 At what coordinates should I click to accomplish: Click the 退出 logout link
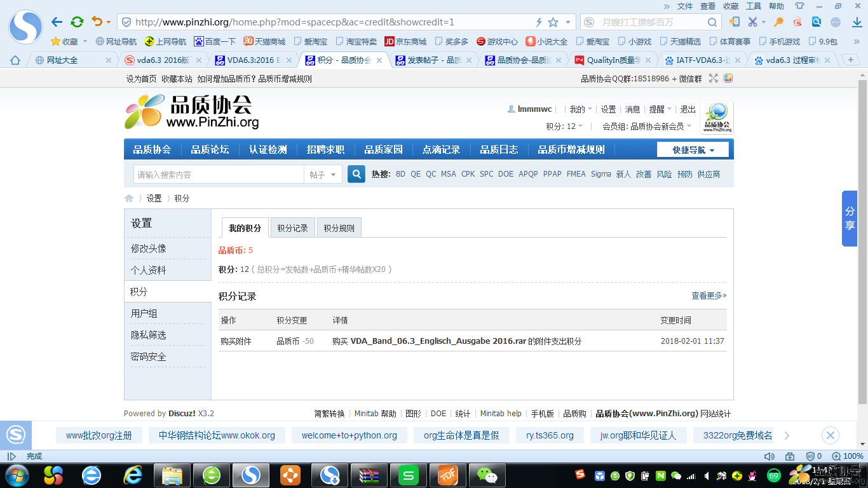pyautogui.click(x=688, y=109)
